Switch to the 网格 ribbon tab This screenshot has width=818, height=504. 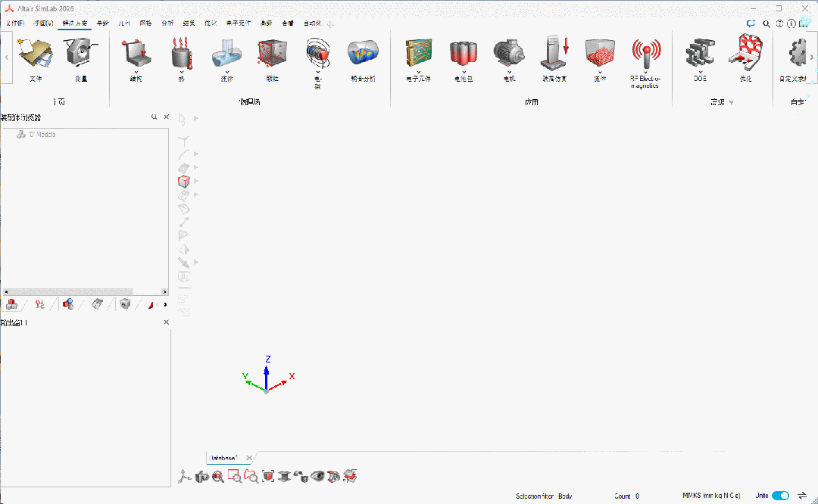(x=145, y=23)
